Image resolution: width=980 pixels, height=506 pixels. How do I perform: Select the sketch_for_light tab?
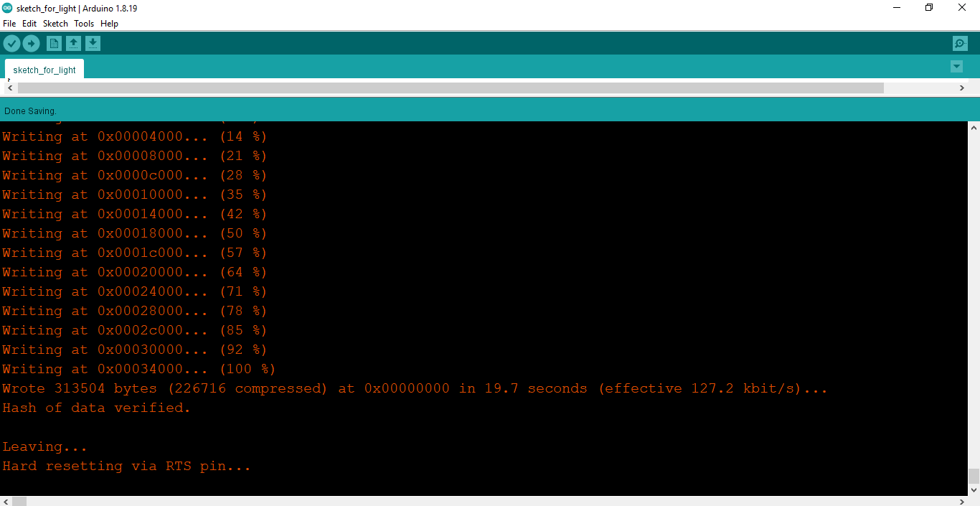coord(44,69)
